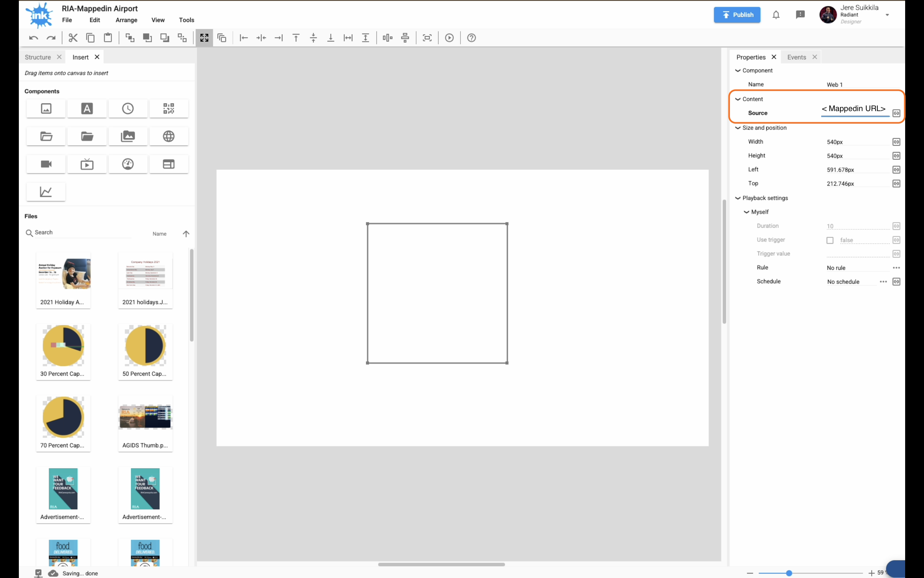Image resolution: width=924 pixels, height=578 pixels.
Task: Switch to the Structure tab
Action: pyautogui.click(x=38, y=57)
